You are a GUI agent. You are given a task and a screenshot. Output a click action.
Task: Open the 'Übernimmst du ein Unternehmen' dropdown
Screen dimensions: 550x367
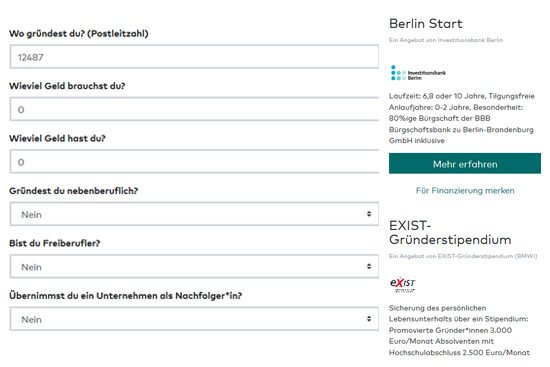pyautogui.click(x=194, y=319)
